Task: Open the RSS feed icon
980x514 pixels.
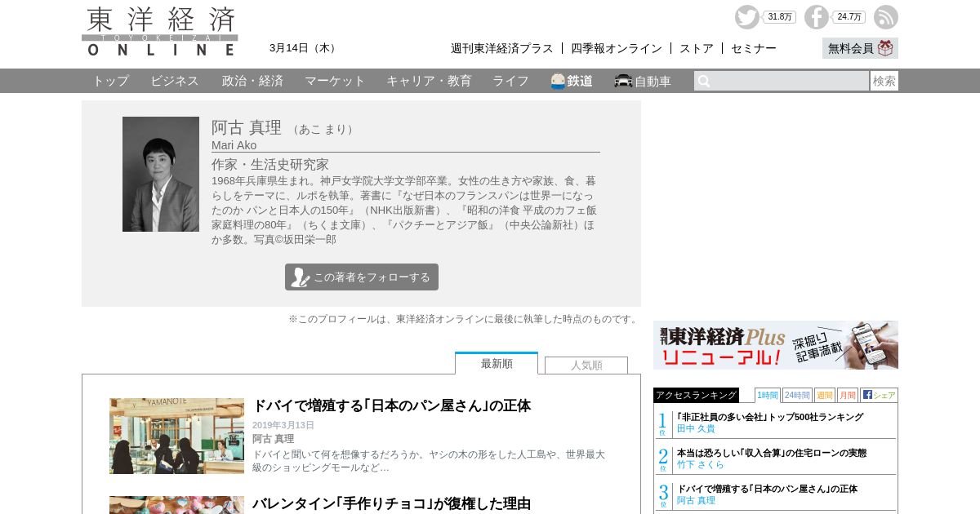Action: tap(886, 17)
